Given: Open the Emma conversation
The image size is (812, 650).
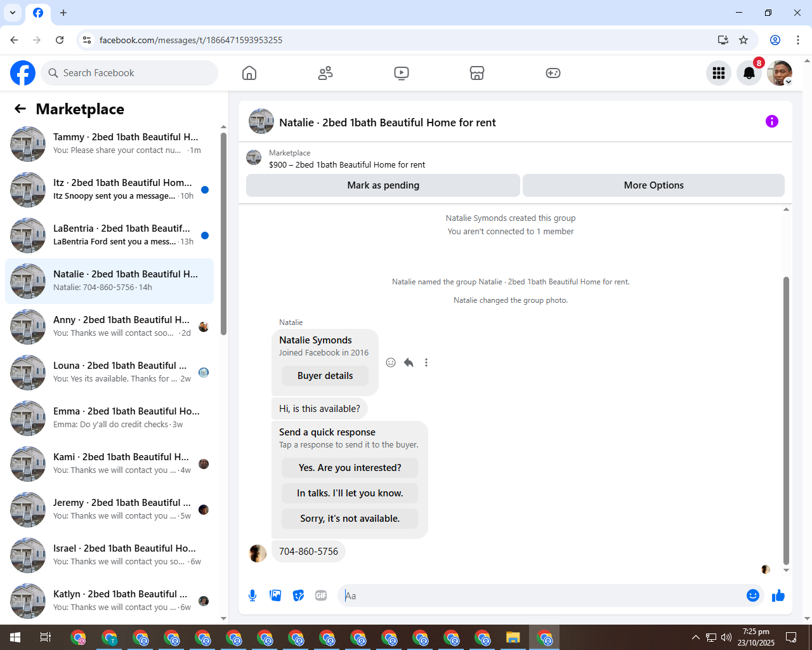Looking at the screenshot, I should [x=109, y=418].
